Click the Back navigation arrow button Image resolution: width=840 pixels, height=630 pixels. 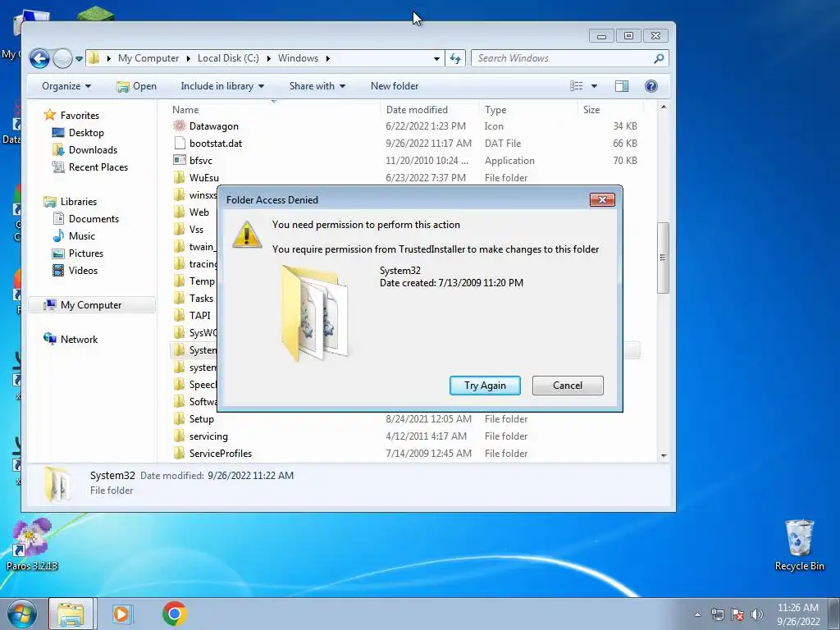[39, 58]
